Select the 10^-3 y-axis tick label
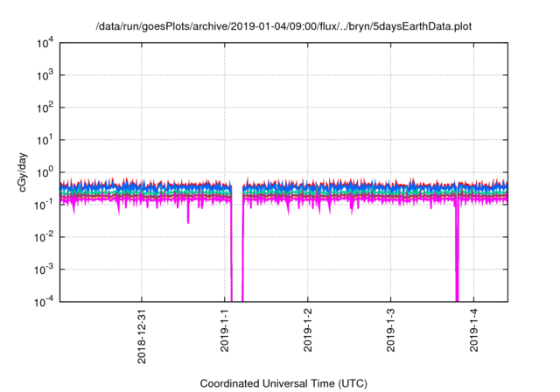This screenshot has width=560, height=392. coord(44,269)
